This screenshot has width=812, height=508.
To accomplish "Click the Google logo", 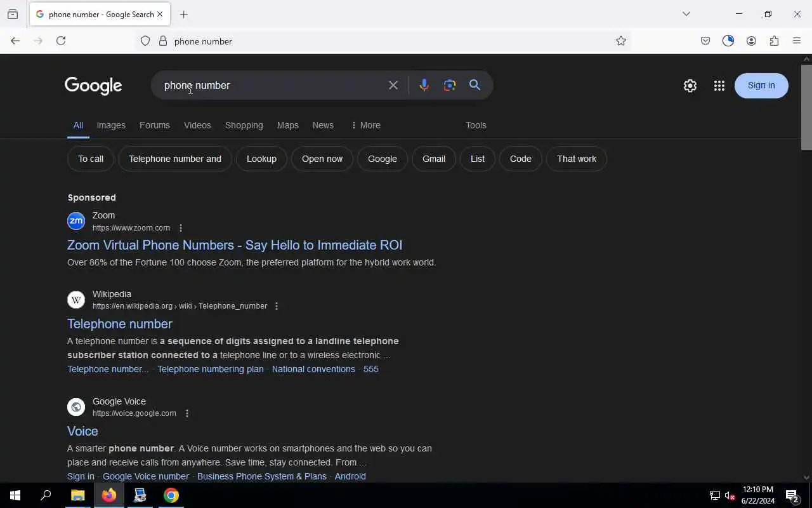I will pos(93,86).
